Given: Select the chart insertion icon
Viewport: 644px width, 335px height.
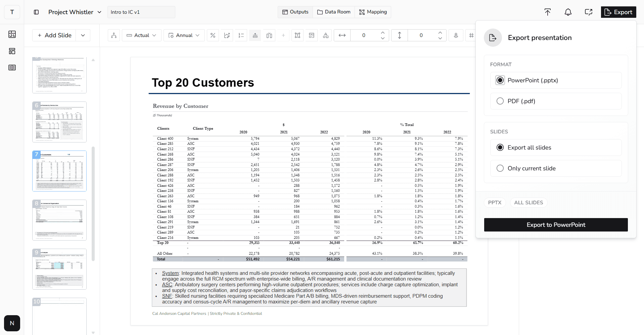Looking at the screenshot, I should coord(227,35).
